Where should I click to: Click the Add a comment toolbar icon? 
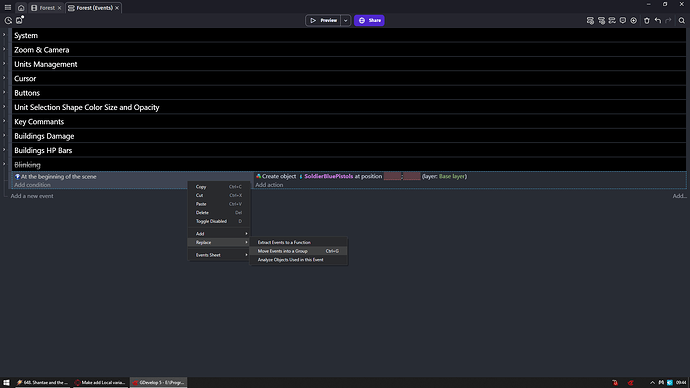point(623,20)
